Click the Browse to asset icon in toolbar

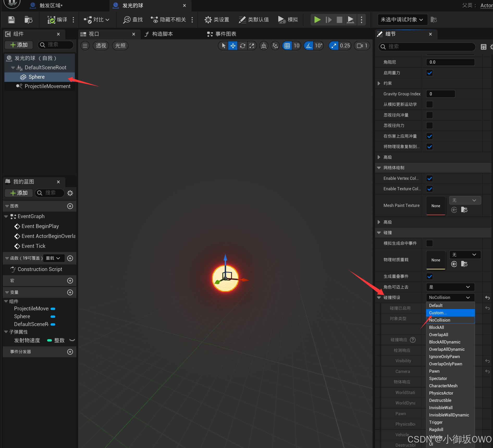[x=28, y=20]
